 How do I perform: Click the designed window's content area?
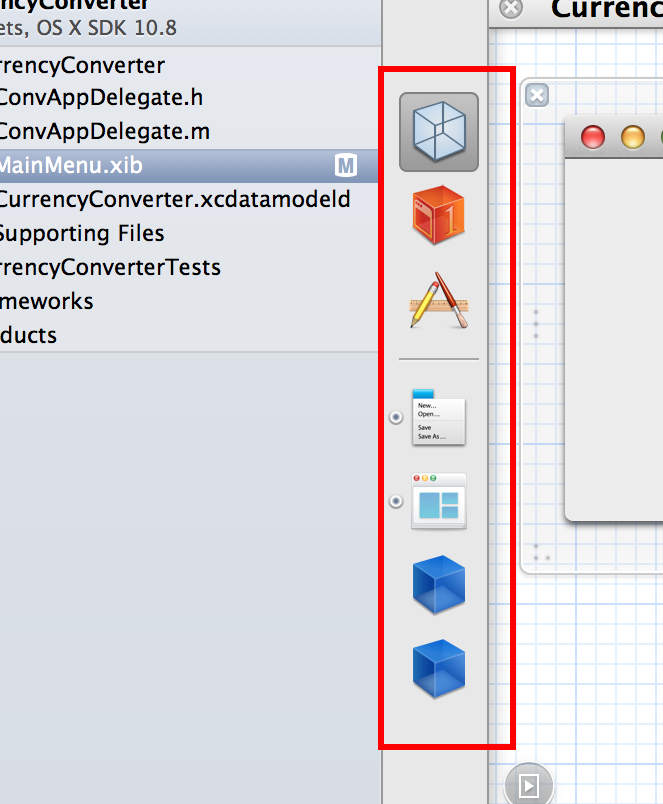point(614,338)
